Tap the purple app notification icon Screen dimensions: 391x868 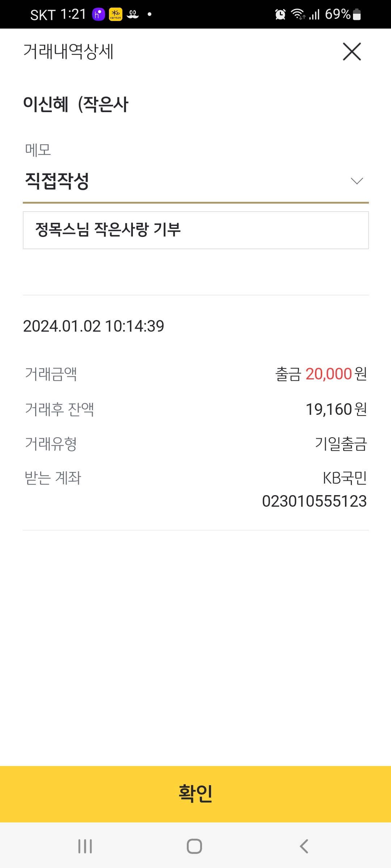click(98, 14)
